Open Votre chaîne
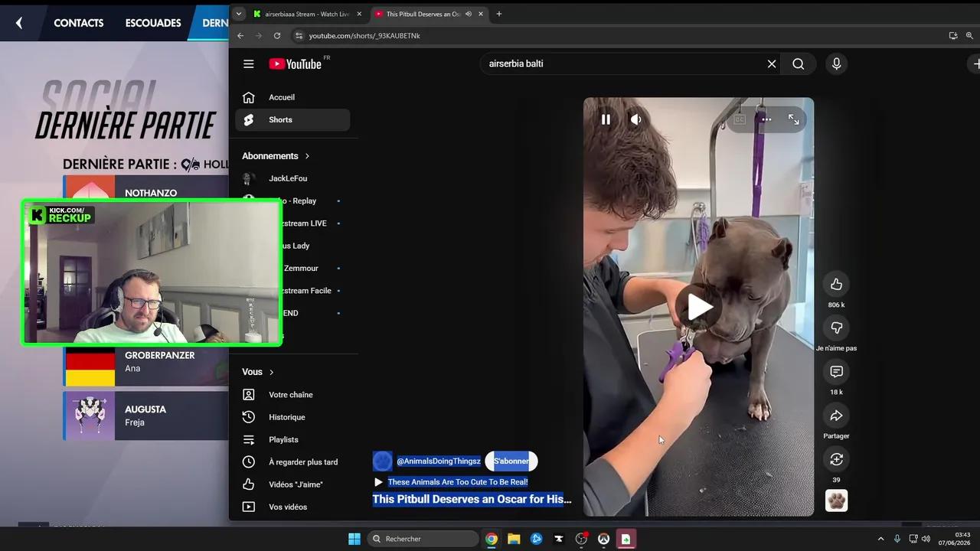980x551 pixels. click(292, 395)
